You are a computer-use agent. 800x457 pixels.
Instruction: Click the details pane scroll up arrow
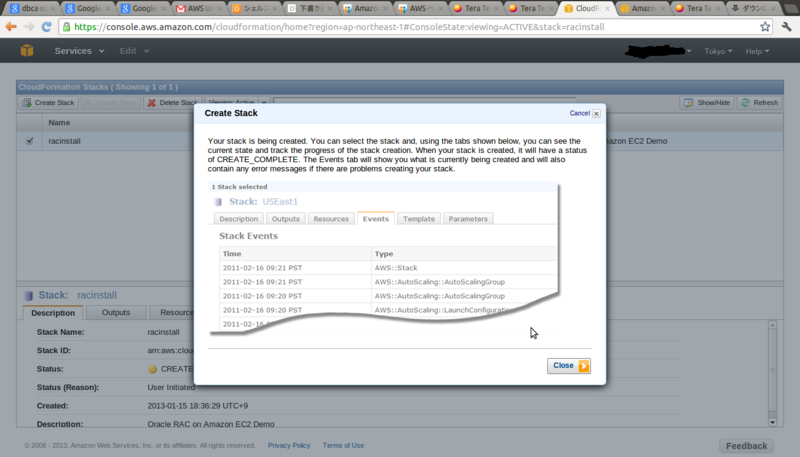click(772, 325)
